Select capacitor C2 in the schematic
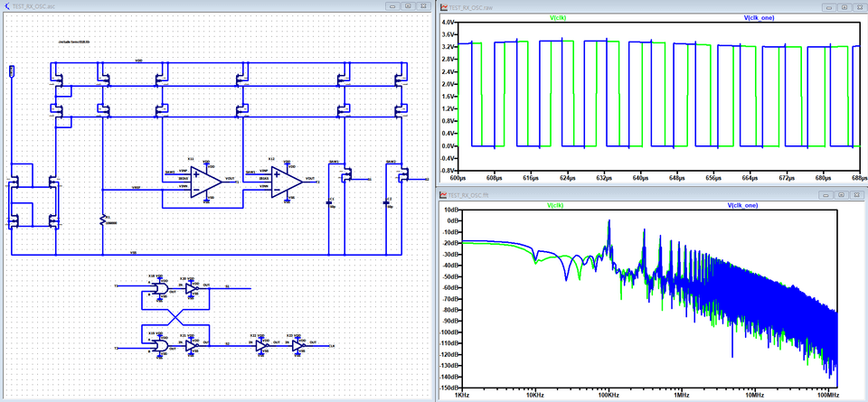The width and height of the screenshot is (868, 402). tap(386, 203)
